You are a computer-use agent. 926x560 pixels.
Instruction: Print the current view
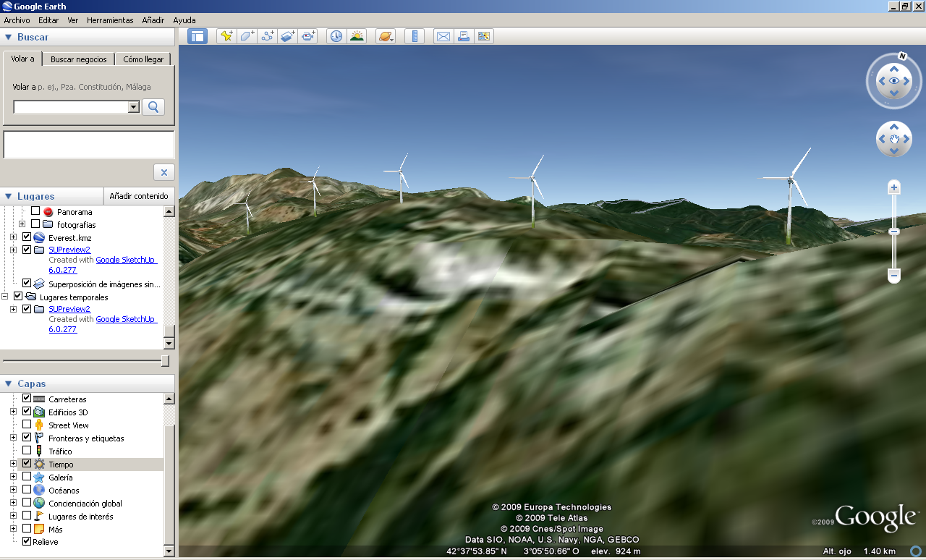463,35
